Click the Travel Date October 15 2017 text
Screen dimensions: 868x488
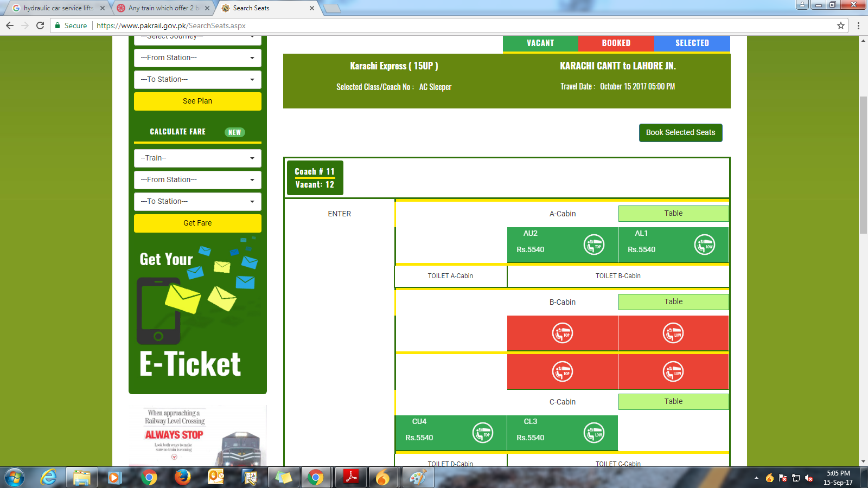tap(618, 87)
